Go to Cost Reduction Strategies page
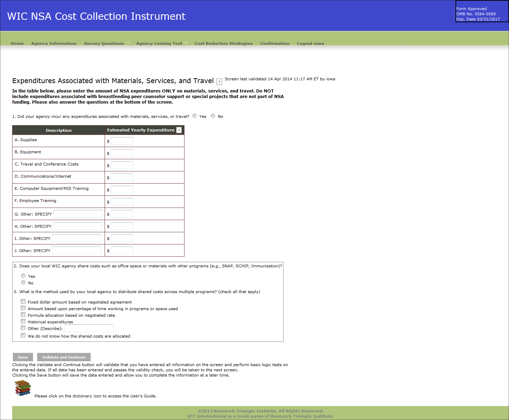The width and height of the screenshot is (509, 420). tap(223, 43)
